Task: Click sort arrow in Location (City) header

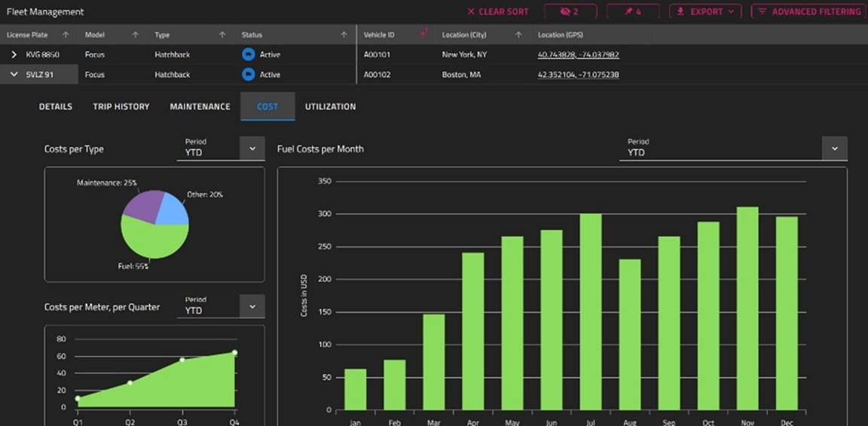Action: [x=519, y=35]
